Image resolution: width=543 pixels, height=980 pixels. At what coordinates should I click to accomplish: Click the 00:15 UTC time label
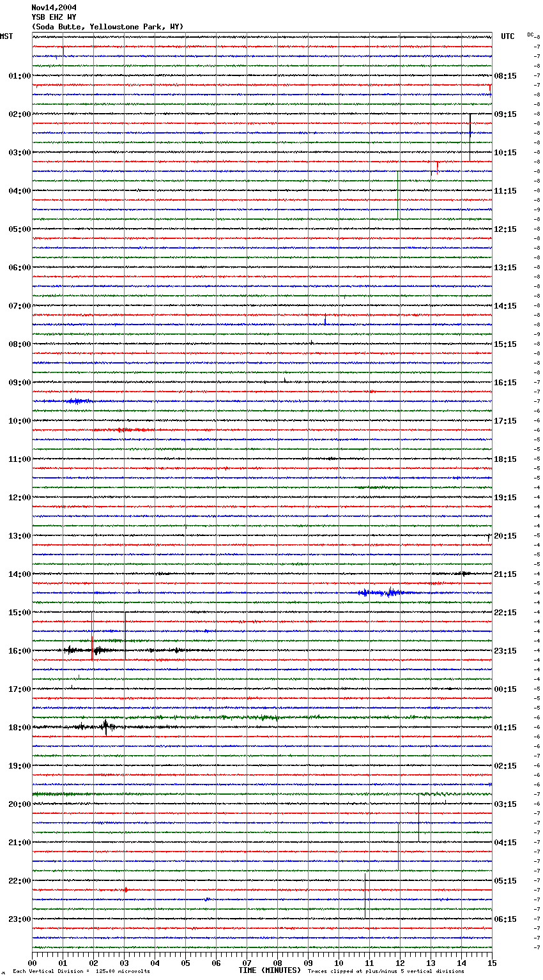[x=505, y=689]
